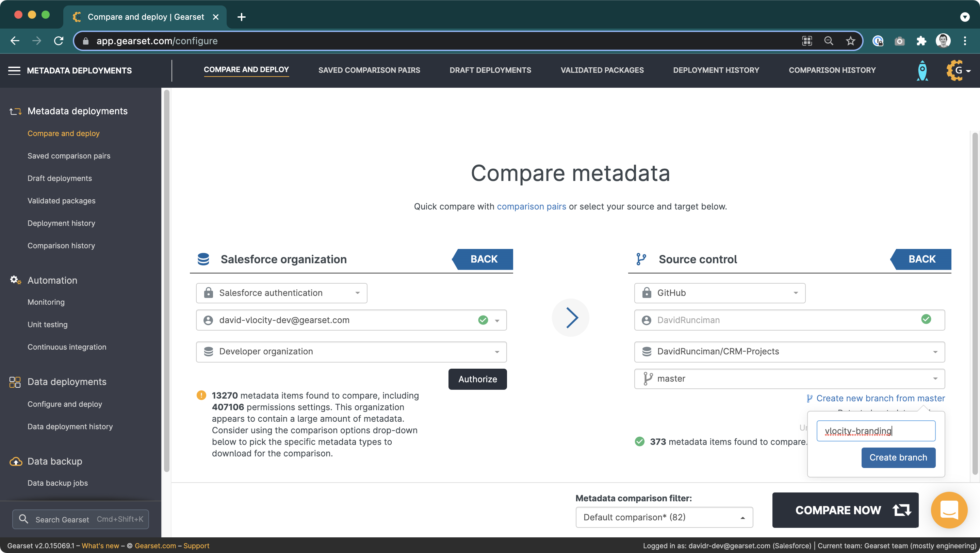Viewport: 980px width, 553px height.
Task: Click the green check beside 373 items
Action: click(639, 441)
